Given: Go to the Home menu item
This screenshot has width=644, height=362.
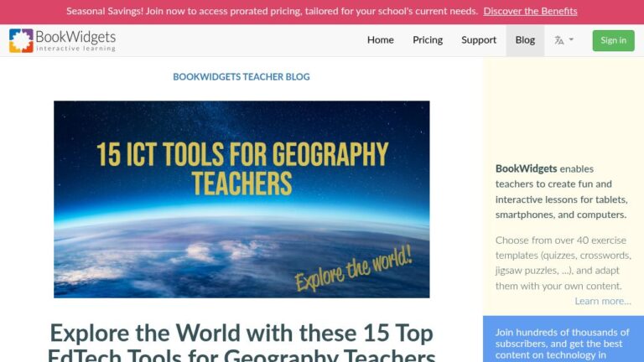Looking at the screenshot, I should pyautogui.click(x=381, y=40).
